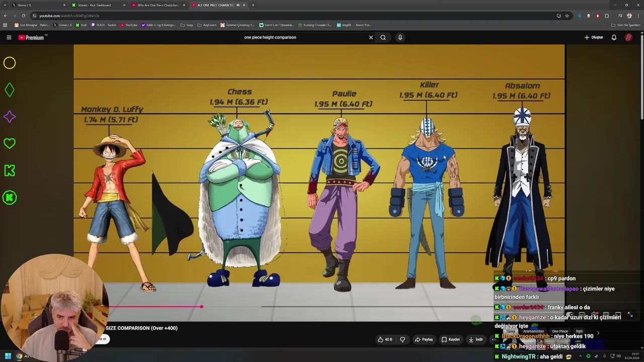644x362 pixels.
Task: Clear the search text with the X
Action: click(371, 37)
